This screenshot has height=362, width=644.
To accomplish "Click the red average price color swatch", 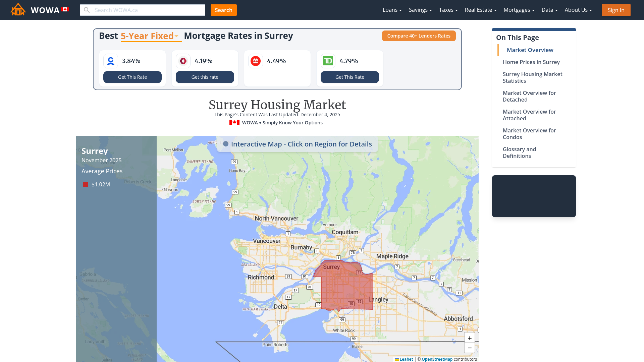I will (x=85, y=184).
